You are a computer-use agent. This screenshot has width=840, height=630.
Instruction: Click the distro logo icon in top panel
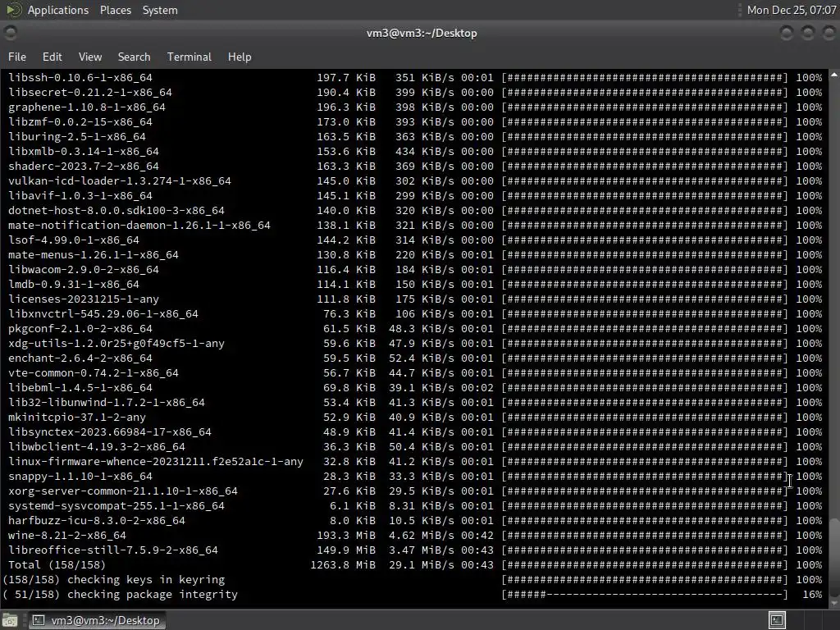tap(13, 10)
